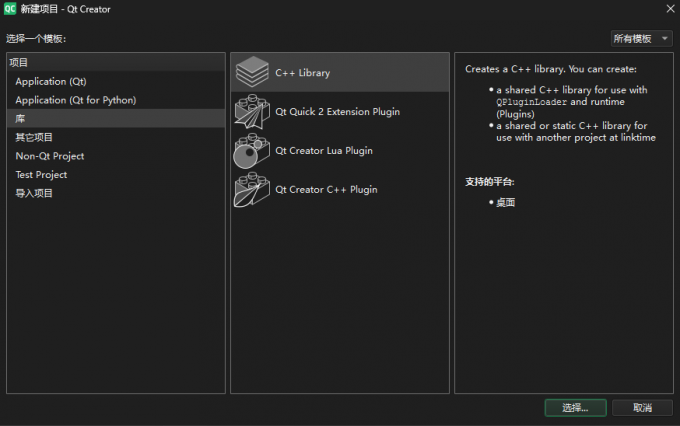The image size is (680, 426).
Task: Open the 所有模板 filter dropdown
Action: (x=640, y=38)
